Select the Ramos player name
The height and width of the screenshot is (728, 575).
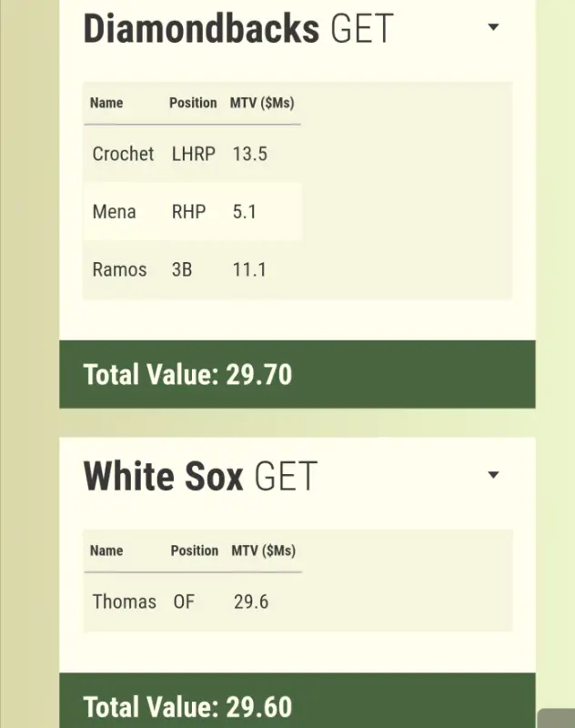(119, 269)
